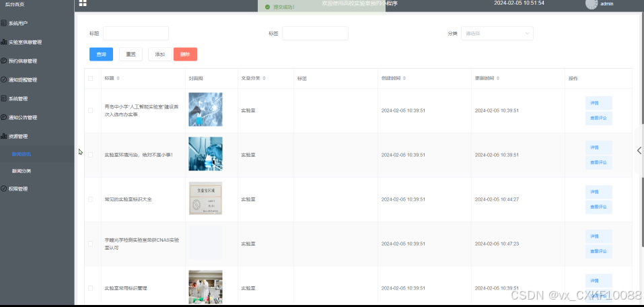
Task: Sort by 创建时间 using its sort arrows
Action: point(404,78)
